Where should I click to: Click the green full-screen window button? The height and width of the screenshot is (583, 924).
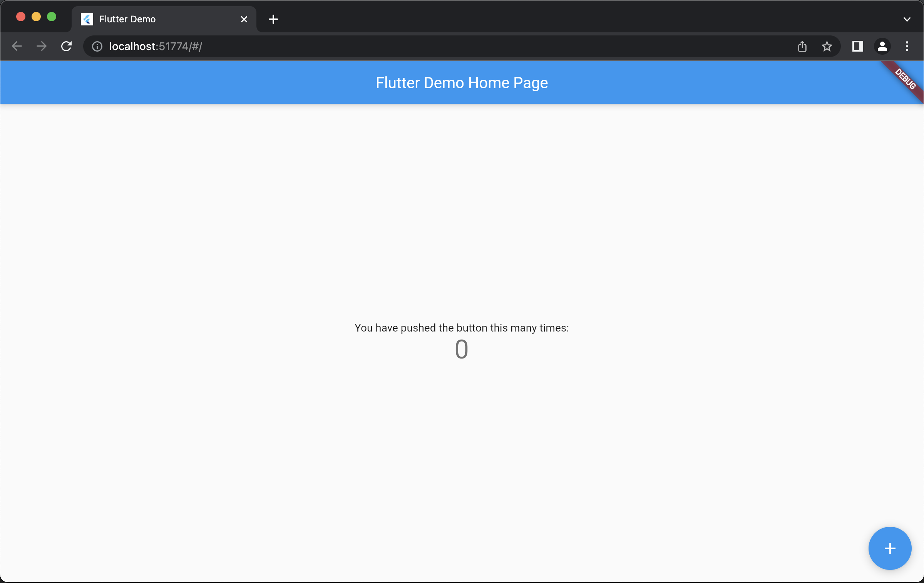pyautogui.click(x=52, y=17)
